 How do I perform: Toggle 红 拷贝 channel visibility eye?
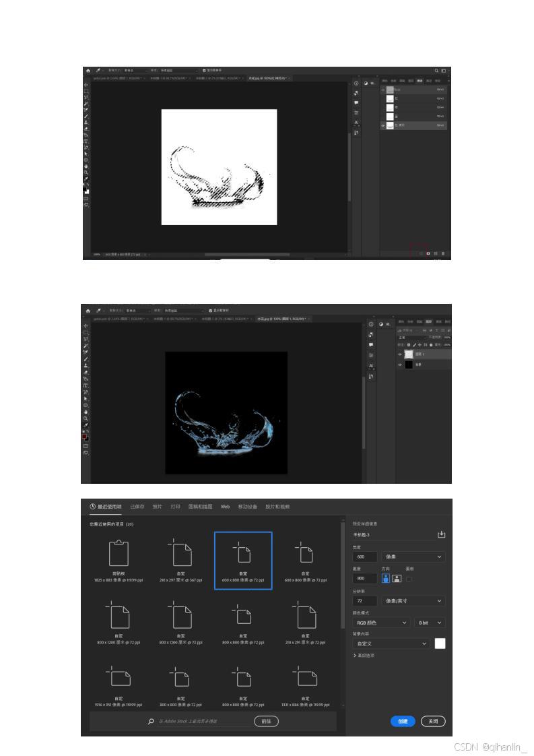click(x=383, y=125)
